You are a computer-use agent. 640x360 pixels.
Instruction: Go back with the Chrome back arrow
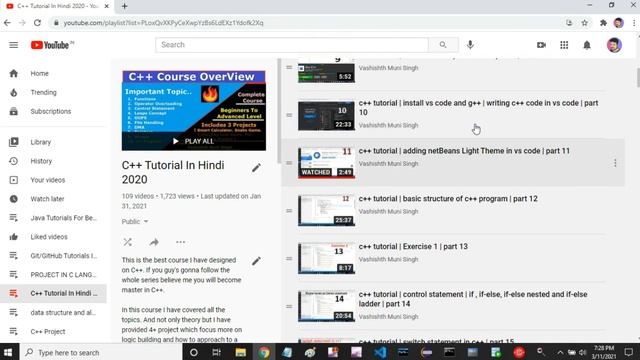(x=7, y=23)
